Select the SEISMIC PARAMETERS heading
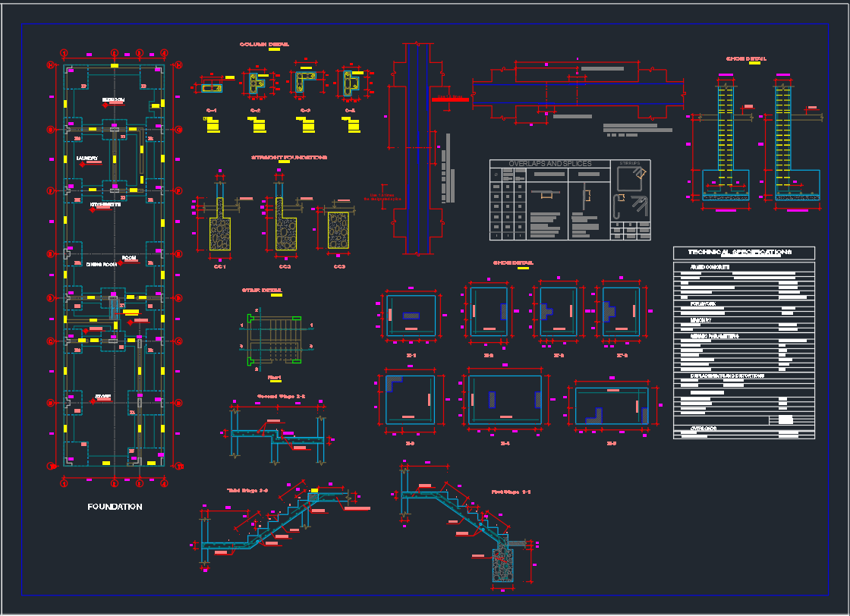 coord(714,336)
